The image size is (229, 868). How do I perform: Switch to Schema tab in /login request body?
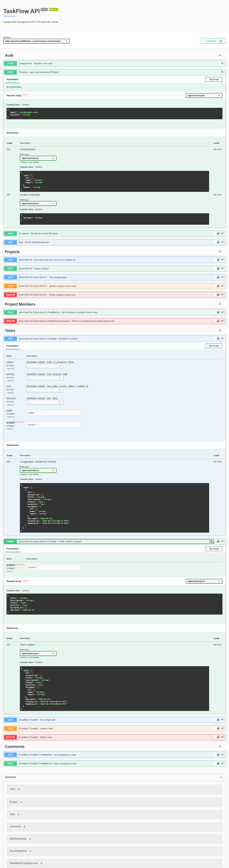pyautogui.click(x=25, y=105)
